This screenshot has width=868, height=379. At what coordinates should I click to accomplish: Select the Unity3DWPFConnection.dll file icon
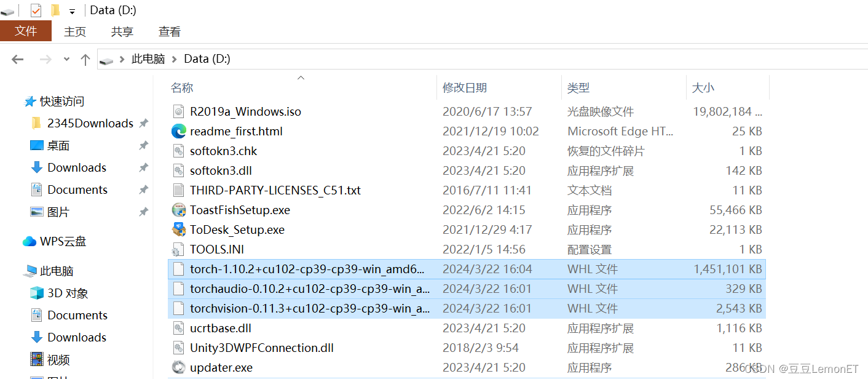coord(178,348)
